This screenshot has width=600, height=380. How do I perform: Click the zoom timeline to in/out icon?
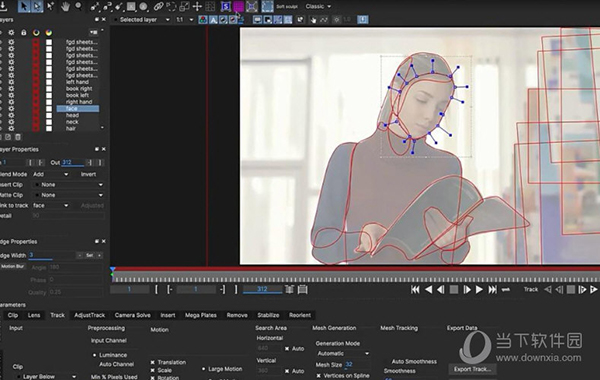pyautogui.click(x=289, y=290)
